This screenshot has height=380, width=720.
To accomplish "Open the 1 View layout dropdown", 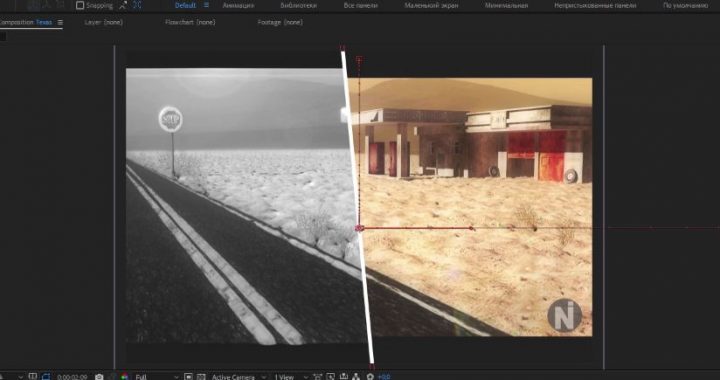I will (290, 377).
